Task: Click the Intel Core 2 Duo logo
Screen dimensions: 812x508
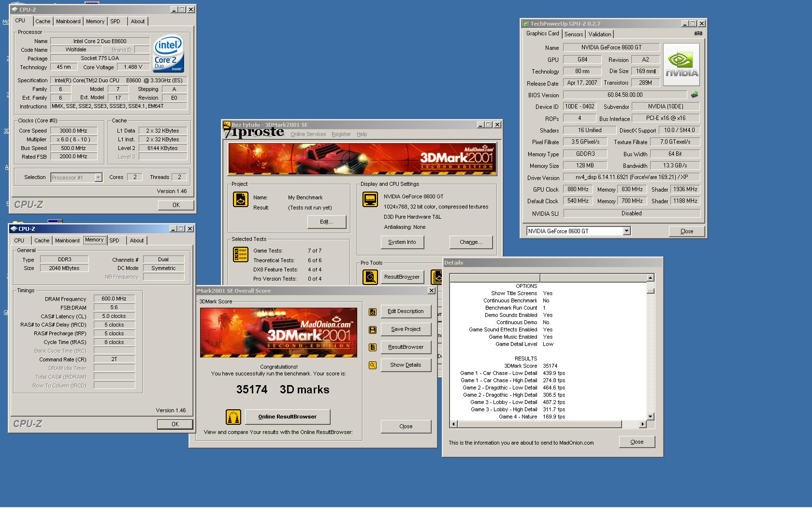Action: click(168, 54)
